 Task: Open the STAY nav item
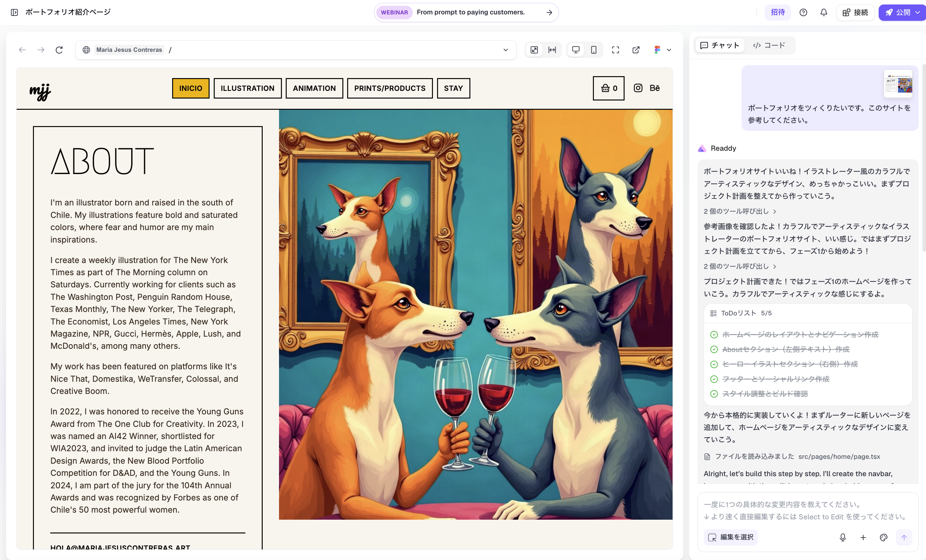(x=453, y=88)
